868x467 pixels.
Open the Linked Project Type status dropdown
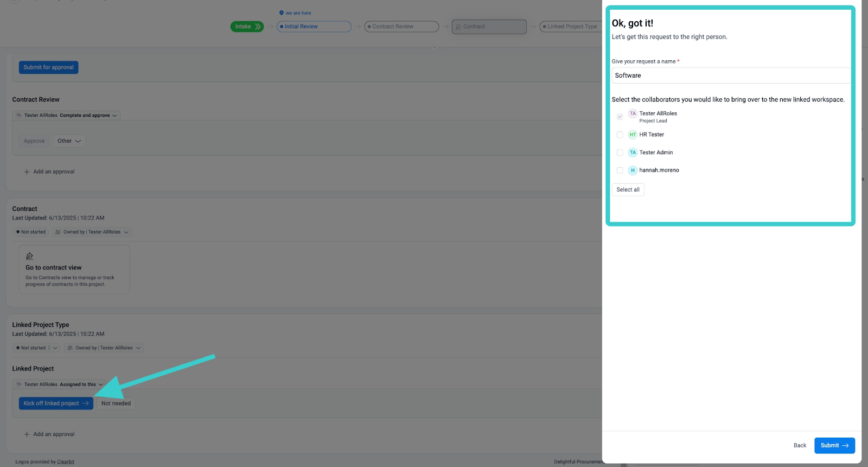tap(55, 348)
